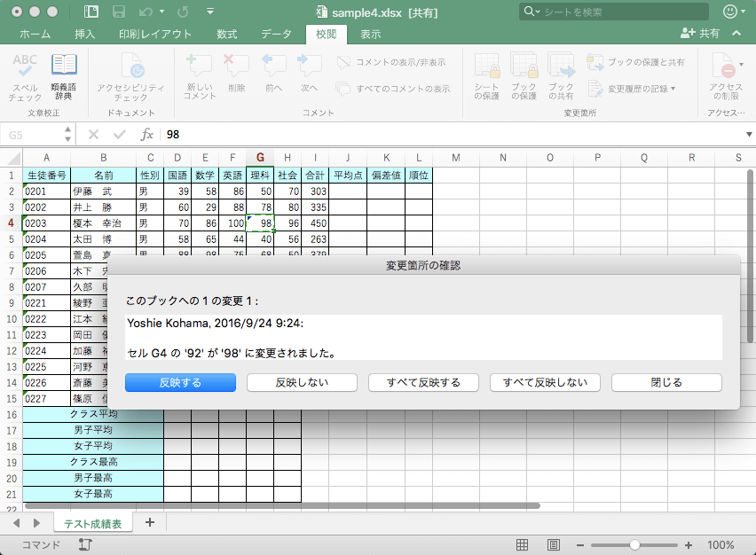This screenshot has height=555, width=756.
Task: Toggle Show All Comments (すべてのコメントの表示)
Action: (x=393, y=89)
